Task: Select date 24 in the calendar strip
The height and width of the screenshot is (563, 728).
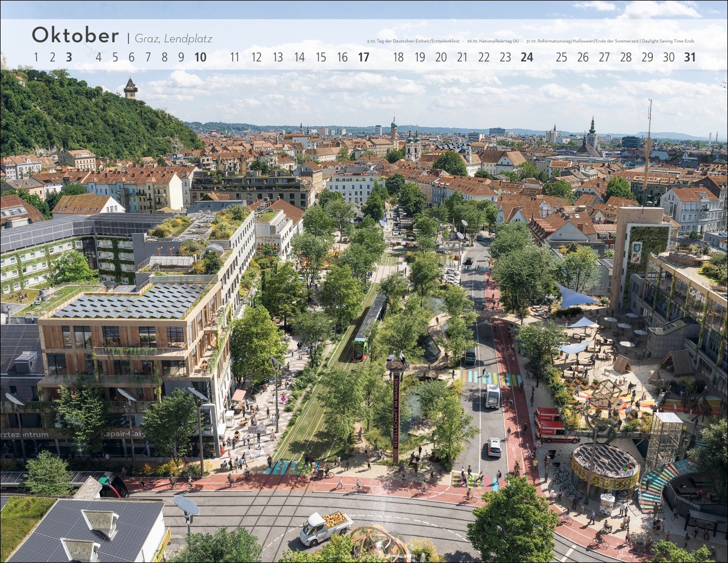Action: (527, 57)
